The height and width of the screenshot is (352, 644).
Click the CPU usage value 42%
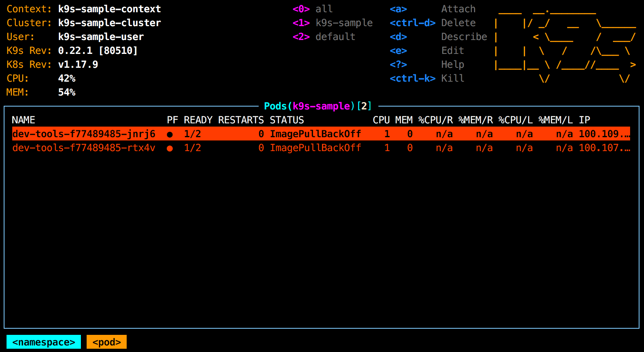(67, 78)
